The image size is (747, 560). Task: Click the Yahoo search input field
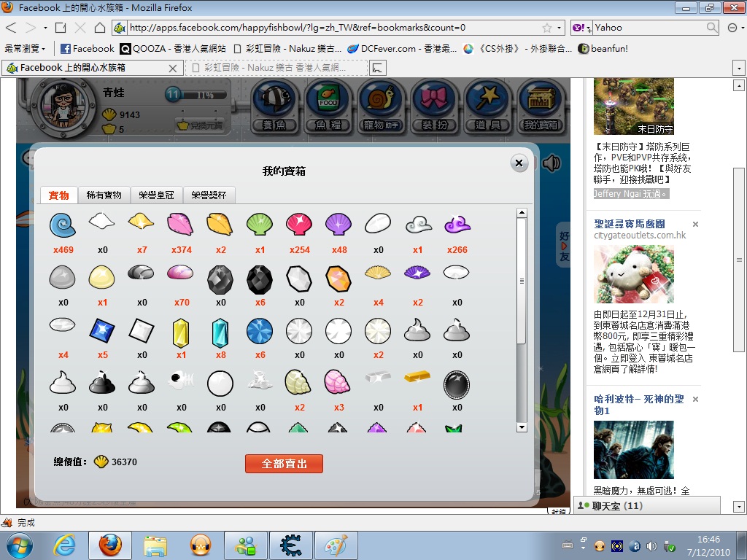[x=649, y=28]
